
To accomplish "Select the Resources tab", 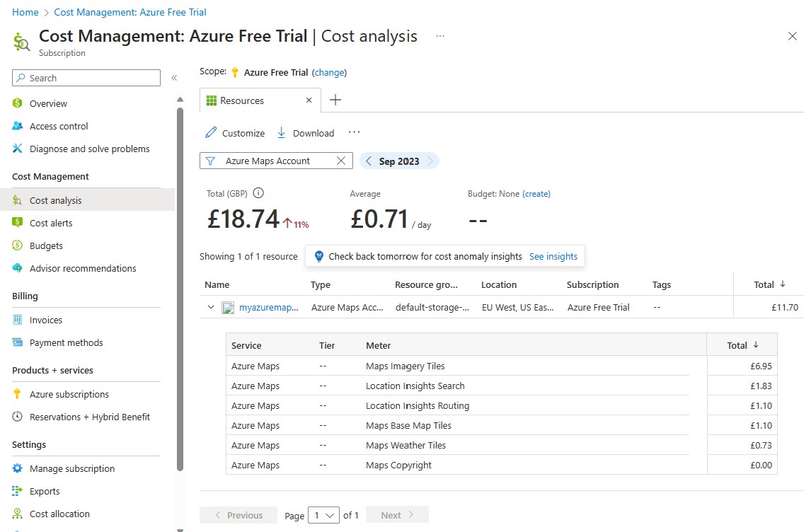I will pos(242,100).
